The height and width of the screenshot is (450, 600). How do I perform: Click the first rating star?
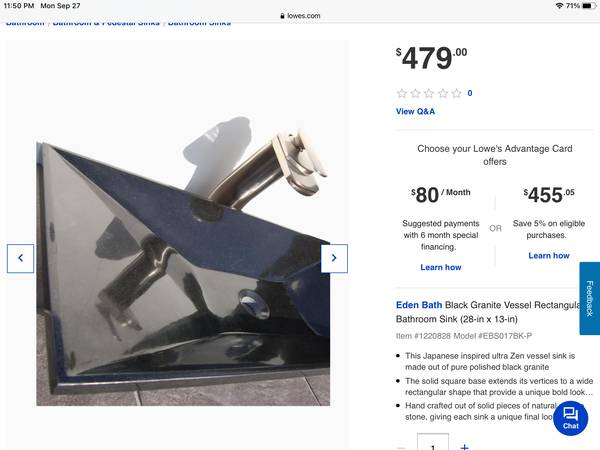pyautogui.click(x=402, y=93)
